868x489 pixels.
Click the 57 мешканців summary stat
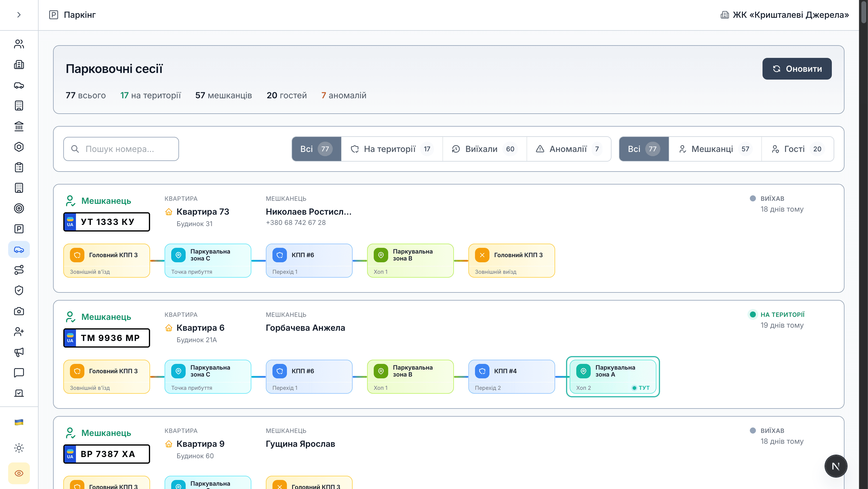tap(223, 95)
